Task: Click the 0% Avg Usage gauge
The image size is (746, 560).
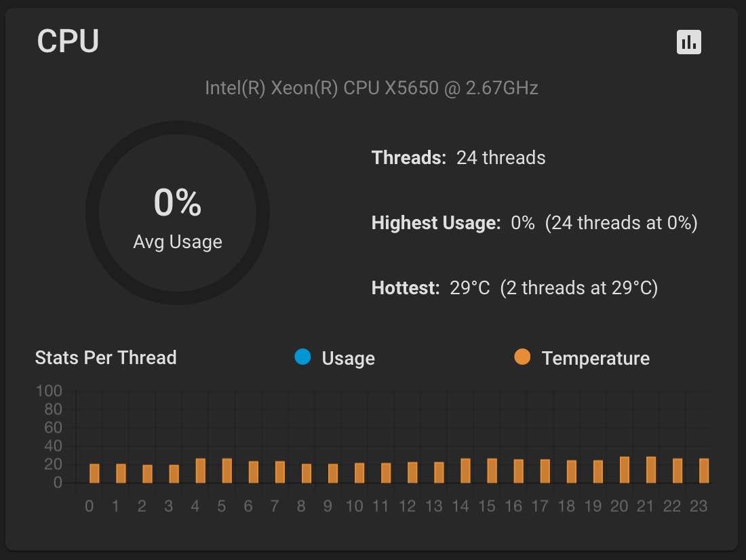Action: 178,214
